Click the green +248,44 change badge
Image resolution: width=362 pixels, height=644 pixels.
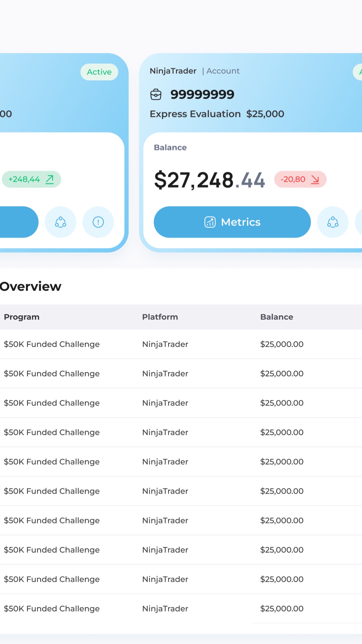point(31,179)
